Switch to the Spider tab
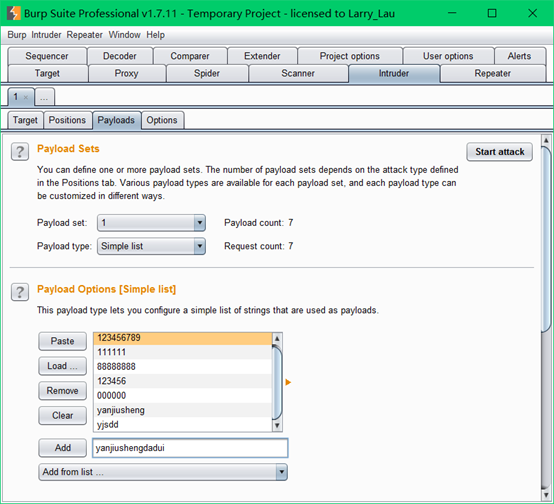Viewport: 554px width, 504px height. click(x=207, y=73)
